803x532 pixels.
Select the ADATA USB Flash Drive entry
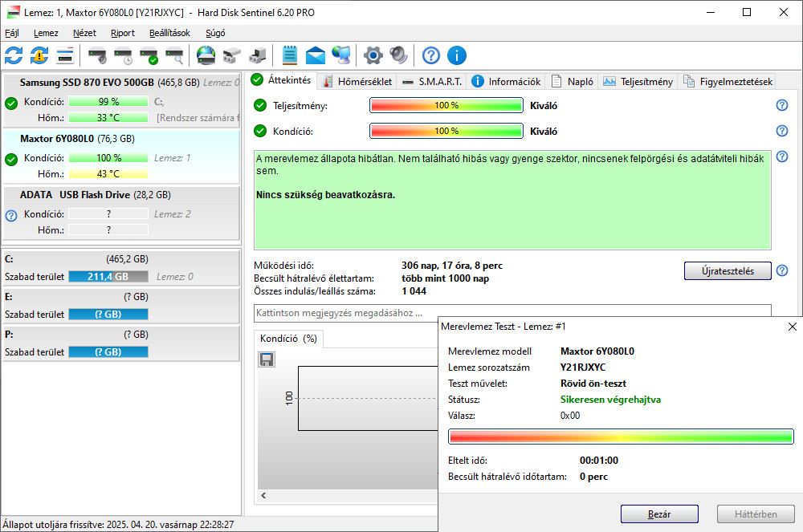[x=122, y=213]
